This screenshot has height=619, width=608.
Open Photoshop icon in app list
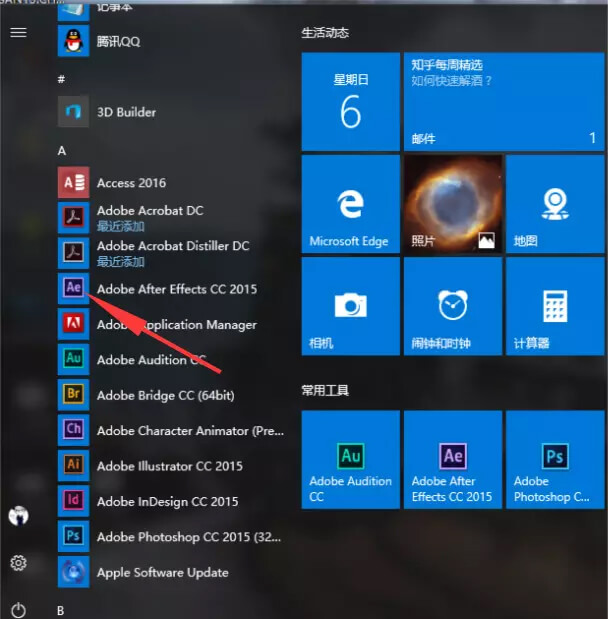point(73,536)
